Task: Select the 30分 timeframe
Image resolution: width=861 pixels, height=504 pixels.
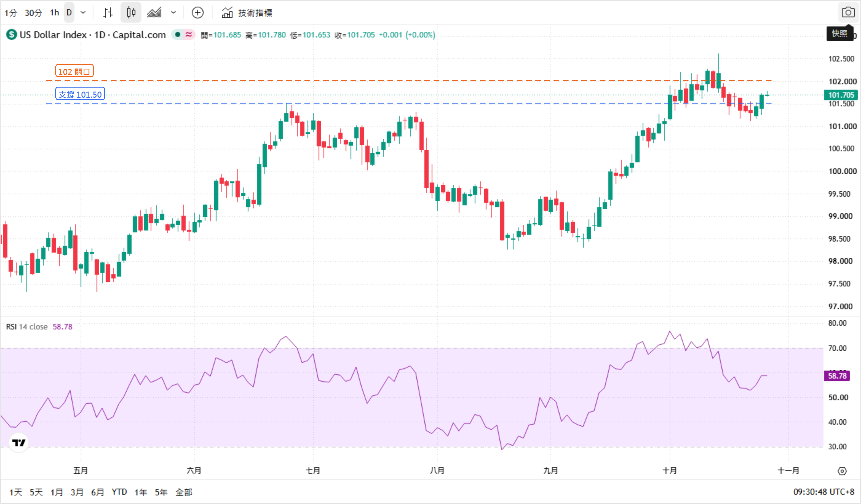Action: click(x=33, y=13)
